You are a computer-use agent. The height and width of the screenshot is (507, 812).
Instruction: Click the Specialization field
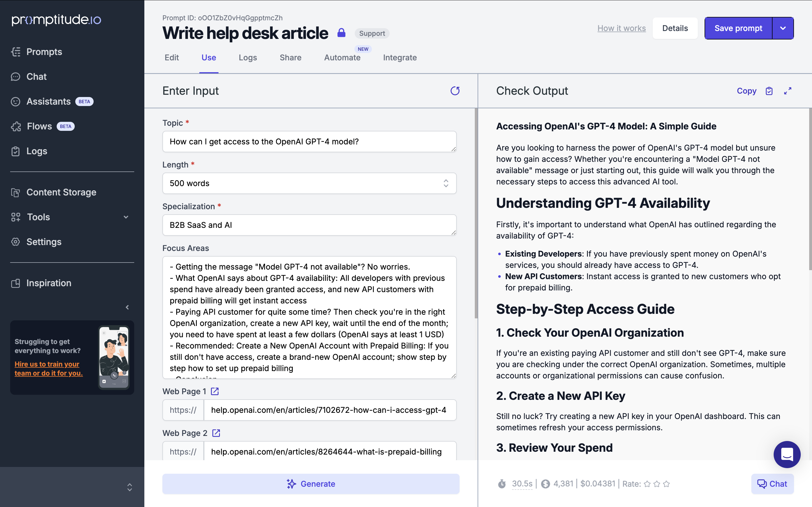(309, 225)
